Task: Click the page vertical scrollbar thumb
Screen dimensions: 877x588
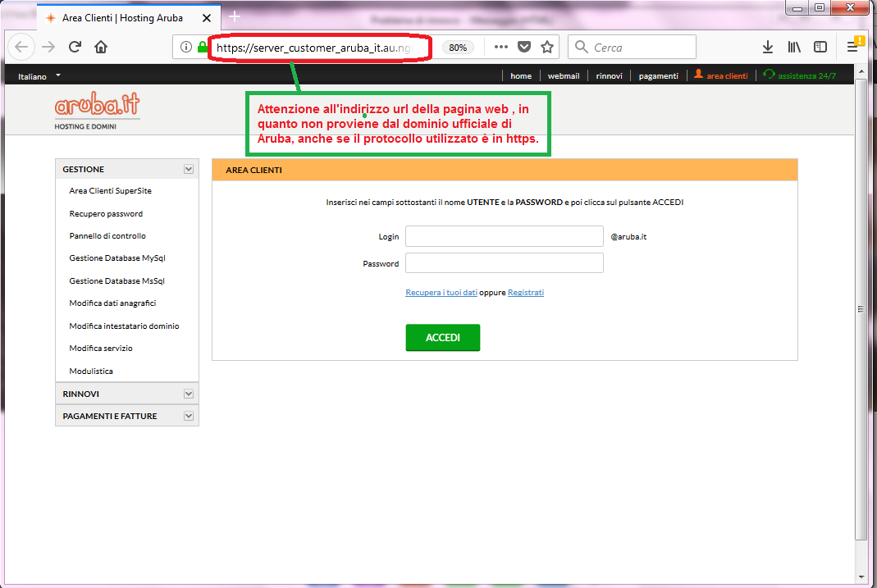Action: click(861, 309)
